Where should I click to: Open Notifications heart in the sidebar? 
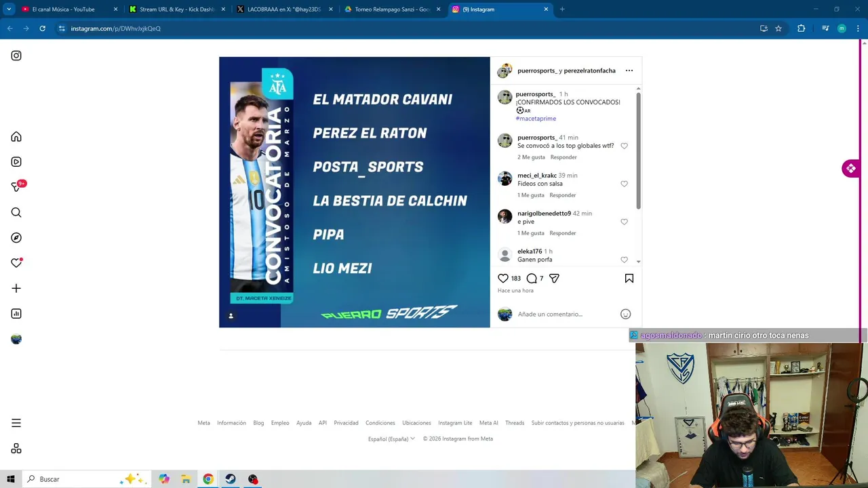pyautogui.click(x=16, y=263)
